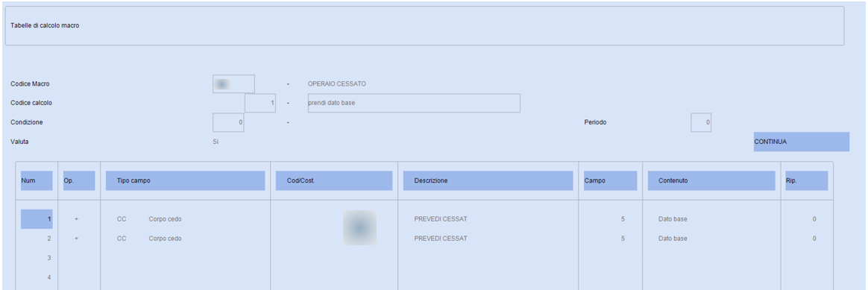Click the 'Periodo' label
The height and width of the screenshot is (290, 868).
[595, 122]
